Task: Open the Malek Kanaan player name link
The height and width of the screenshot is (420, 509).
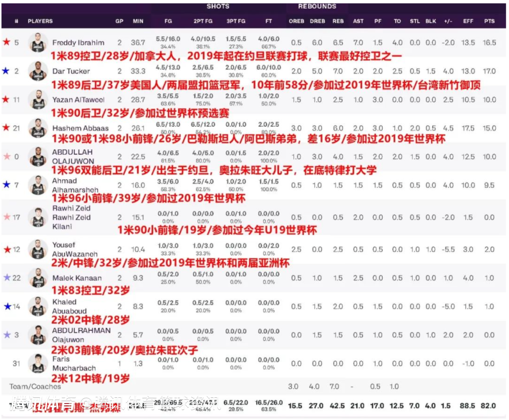Action: 77,278
